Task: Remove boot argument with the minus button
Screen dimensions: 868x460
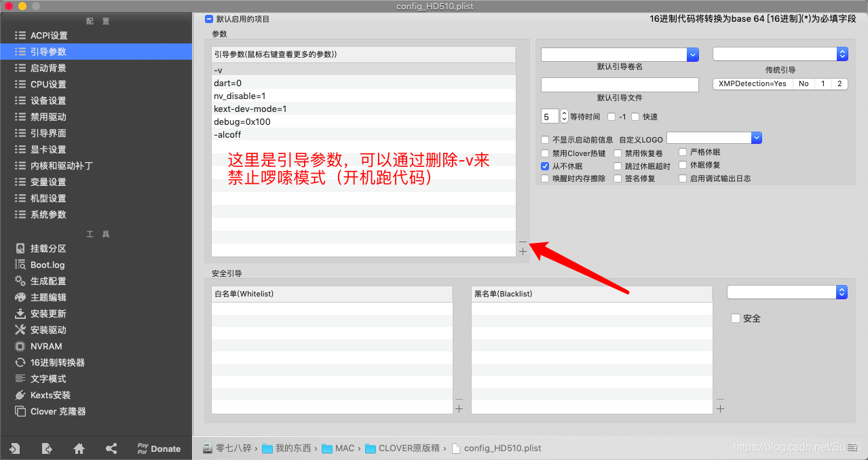Action: [523, 241]
